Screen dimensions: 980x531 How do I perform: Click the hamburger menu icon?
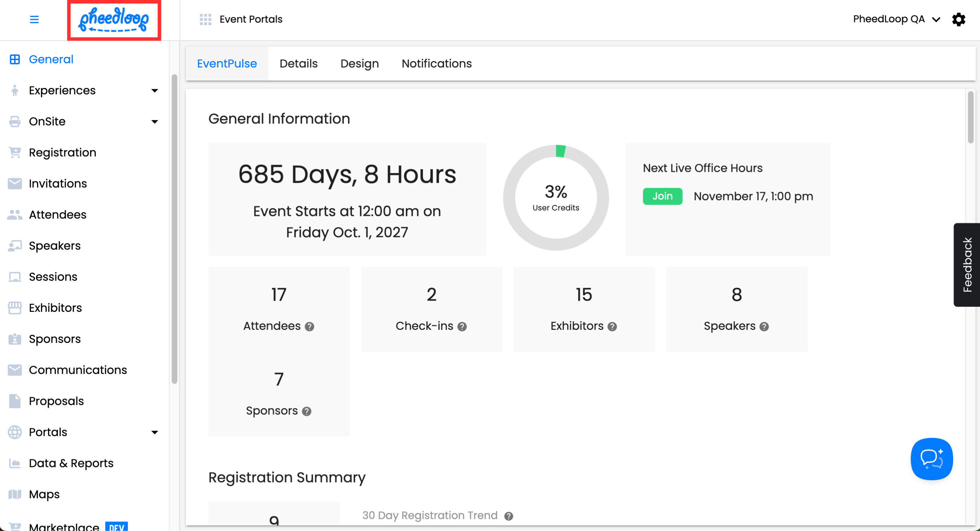(34, 19)
